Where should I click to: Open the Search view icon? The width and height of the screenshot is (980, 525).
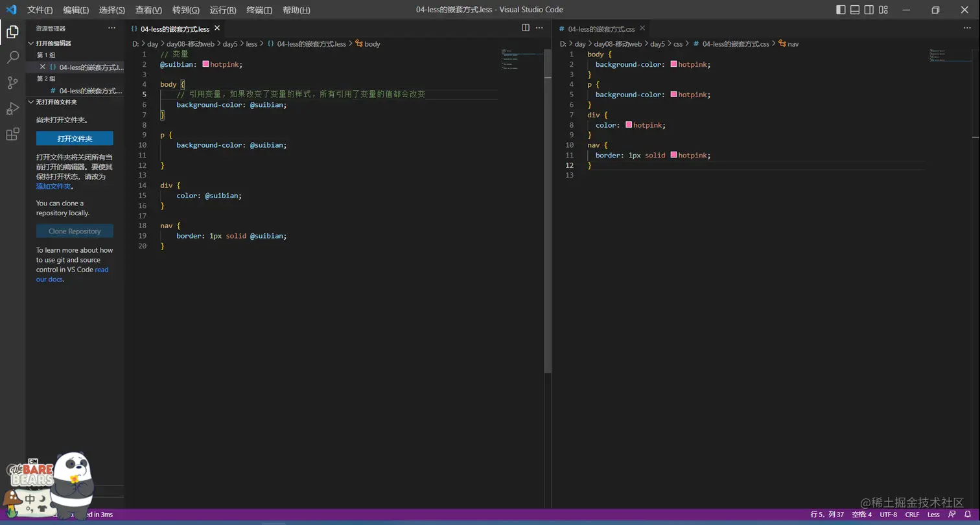coord(12,58)
